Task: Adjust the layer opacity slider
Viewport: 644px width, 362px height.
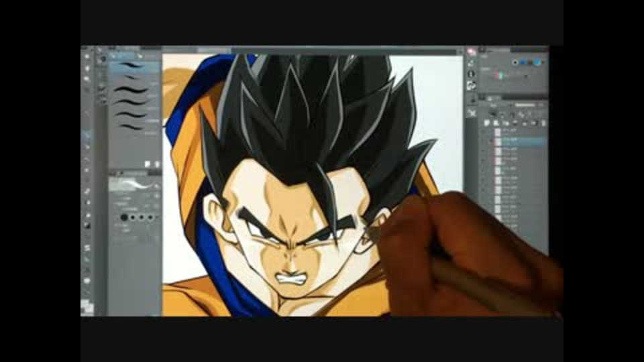Action: 526,105
